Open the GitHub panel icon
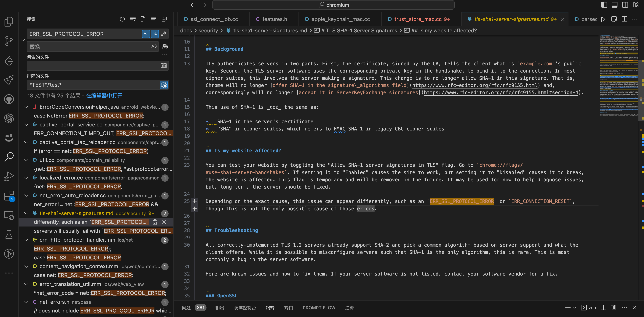Viewport: 644px width, 317px height. click(x=9, y=99)
